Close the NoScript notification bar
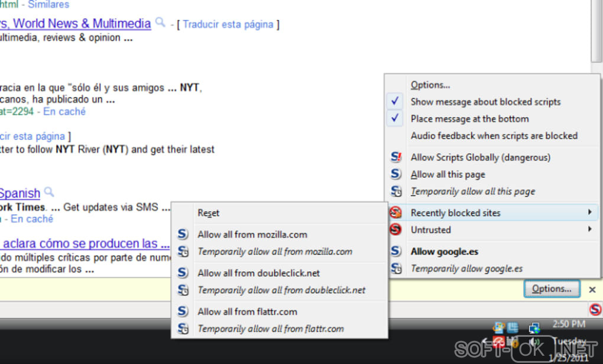The height and width of the screenshot is (364, 603). click(x=592, y=290)
